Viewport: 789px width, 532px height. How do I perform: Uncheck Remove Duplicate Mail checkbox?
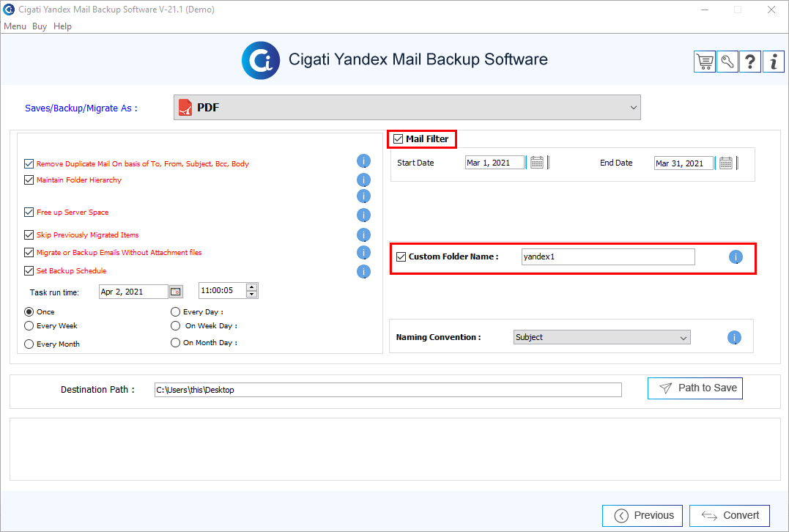29,163
